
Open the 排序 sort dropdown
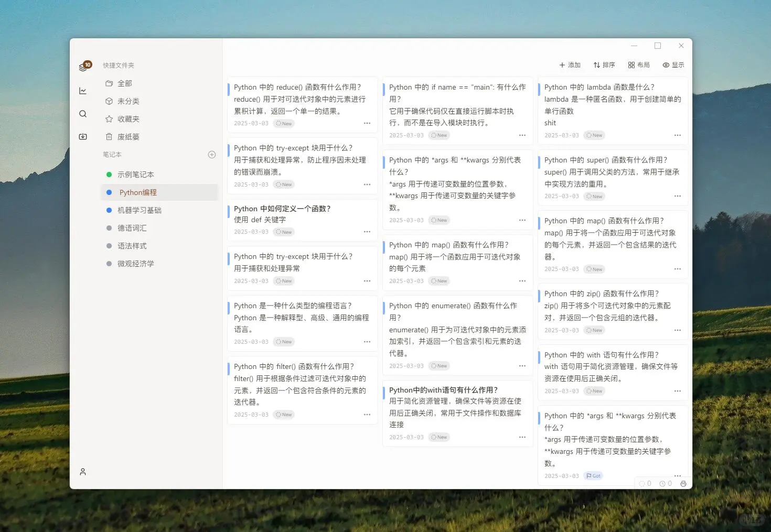[604, 64]
